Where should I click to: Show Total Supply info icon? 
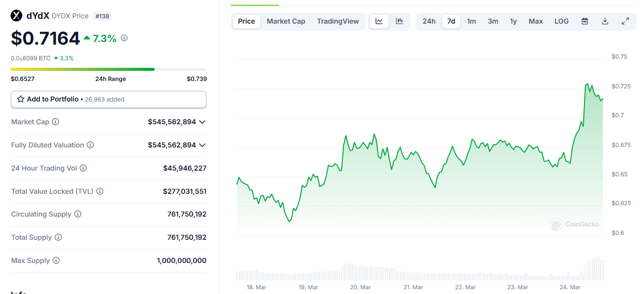tap(58, 237)
